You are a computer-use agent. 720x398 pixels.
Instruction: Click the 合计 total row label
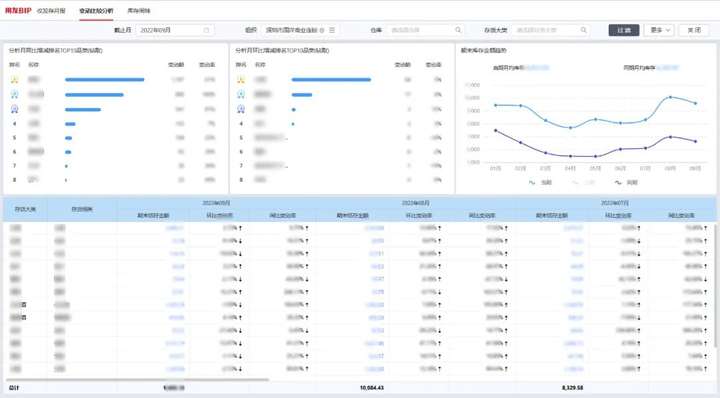(14, 388)
